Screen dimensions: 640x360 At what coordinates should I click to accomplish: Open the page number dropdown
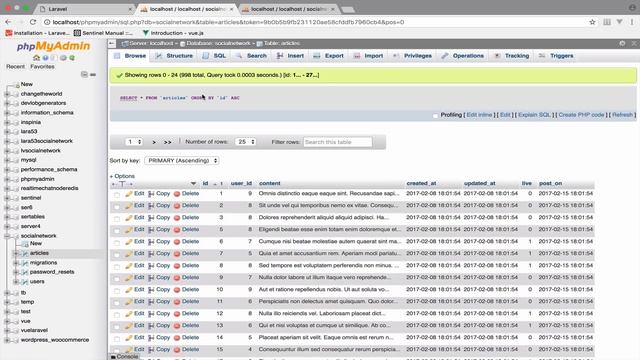pos(134,142)
